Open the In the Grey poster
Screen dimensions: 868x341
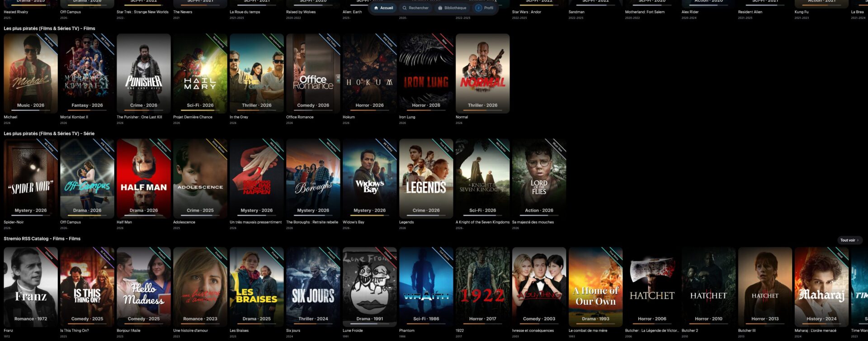coord(257,73)
